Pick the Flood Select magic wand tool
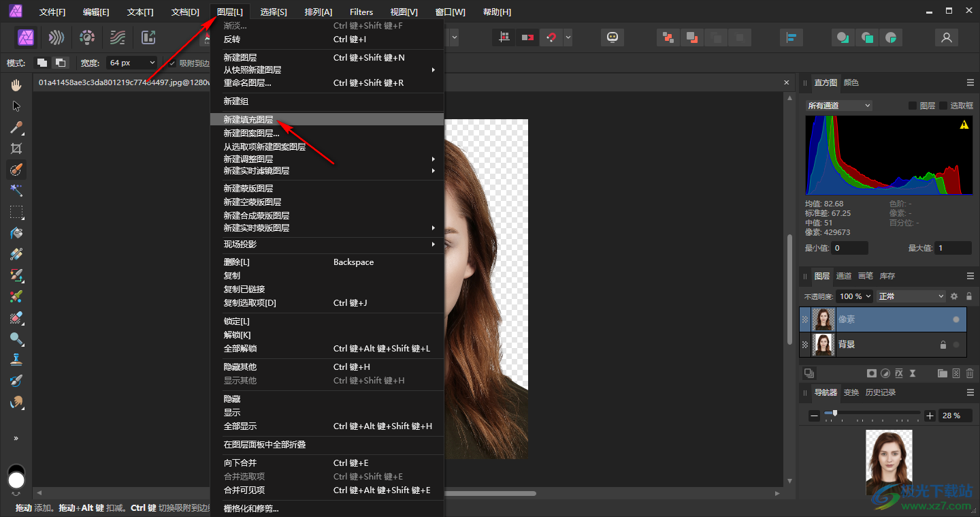 click(16, 190)
